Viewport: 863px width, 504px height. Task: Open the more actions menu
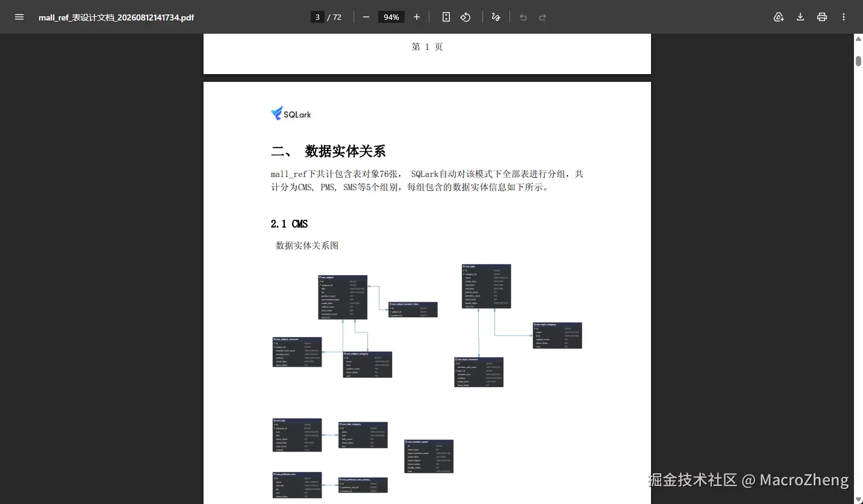844,17
